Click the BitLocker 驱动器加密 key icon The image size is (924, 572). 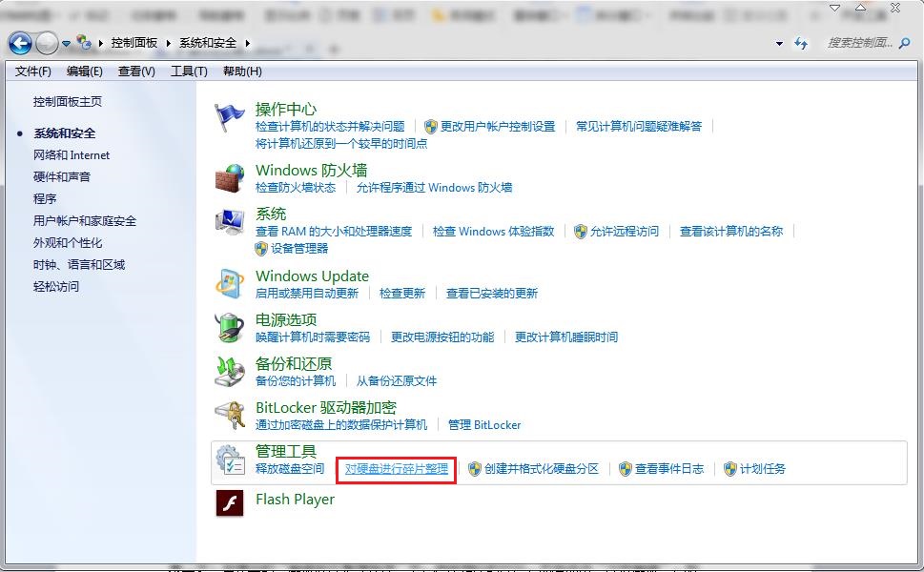(230, 416)
